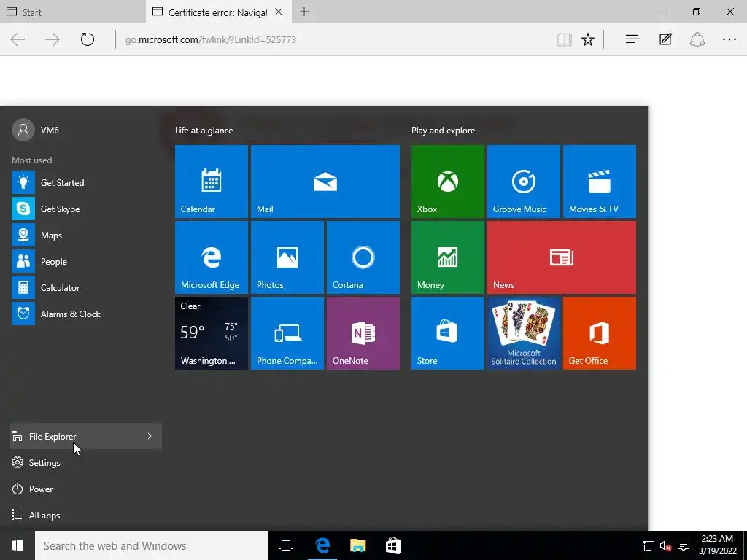This screenshot has height=560, width=747.
Task: Add page to favorites with star icon
Action: (x=588, y=39)
